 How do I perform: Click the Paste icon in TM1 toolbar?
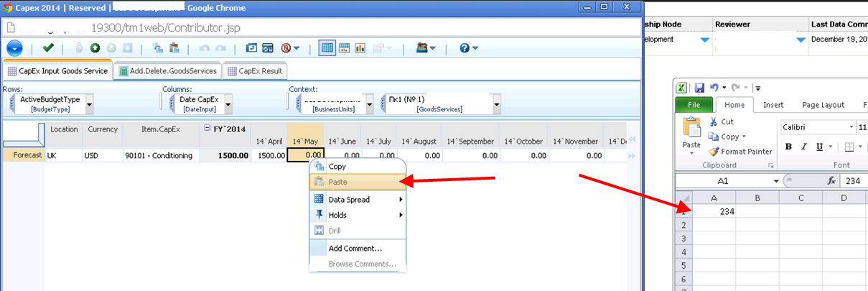pos(173,48)
